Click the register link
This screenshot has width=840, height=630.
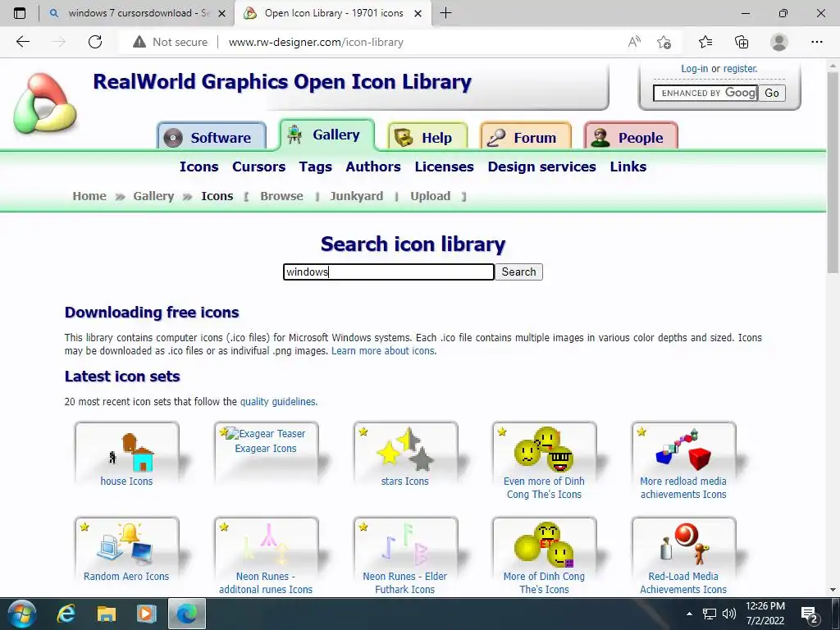(741, 69)
